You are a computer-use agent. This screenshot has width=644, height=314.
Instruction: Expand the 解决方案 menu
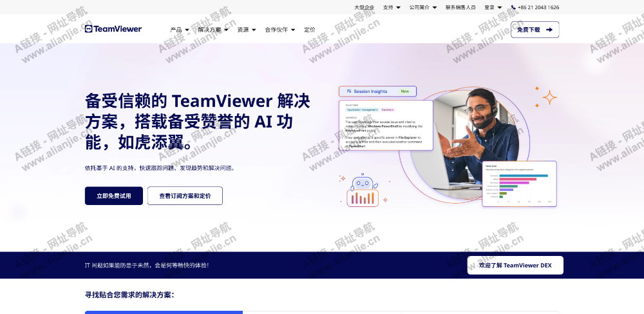[x=213, y=30]
